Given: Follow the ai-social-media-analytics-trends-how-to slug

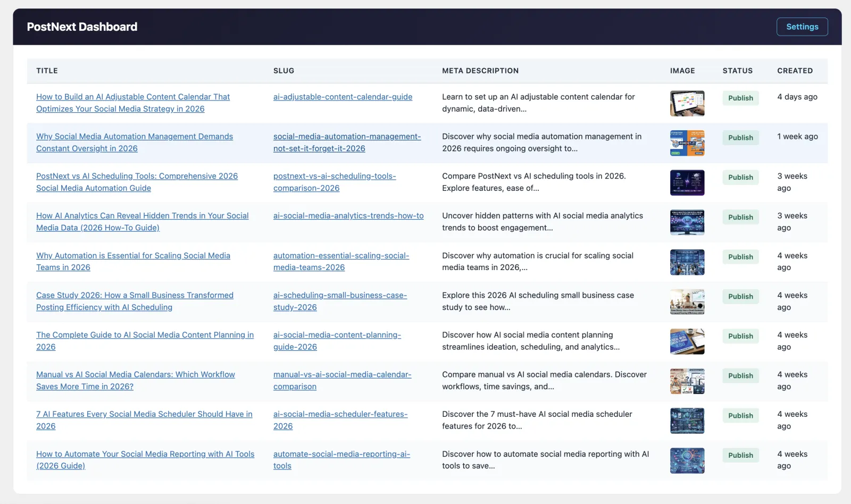Looking at the screenshot, I should pyautogui.click(x=348, y=216).
